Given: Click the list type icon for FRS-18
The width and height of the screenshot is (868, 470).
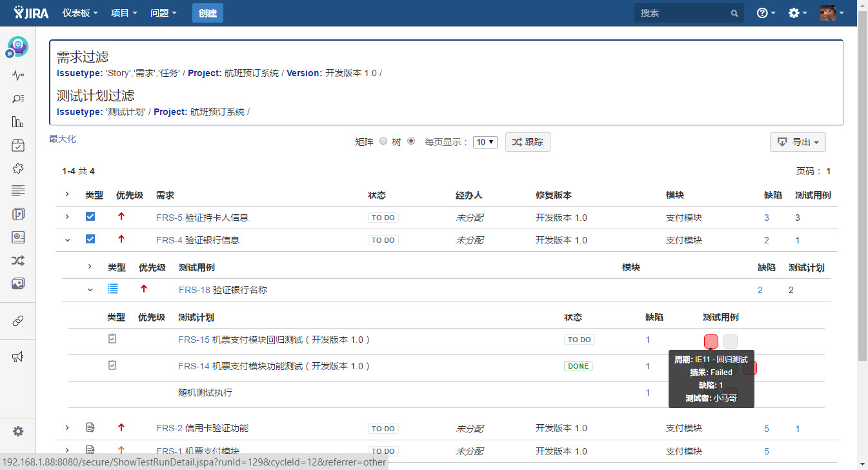Looking at the screenshot, I should (x=113, y=289).
